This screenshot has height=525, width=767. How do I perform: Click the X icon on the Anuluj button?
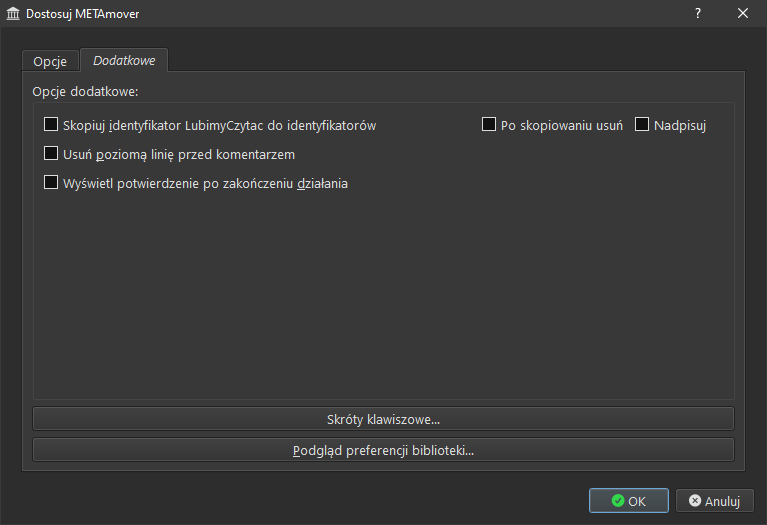pos(695,501)
